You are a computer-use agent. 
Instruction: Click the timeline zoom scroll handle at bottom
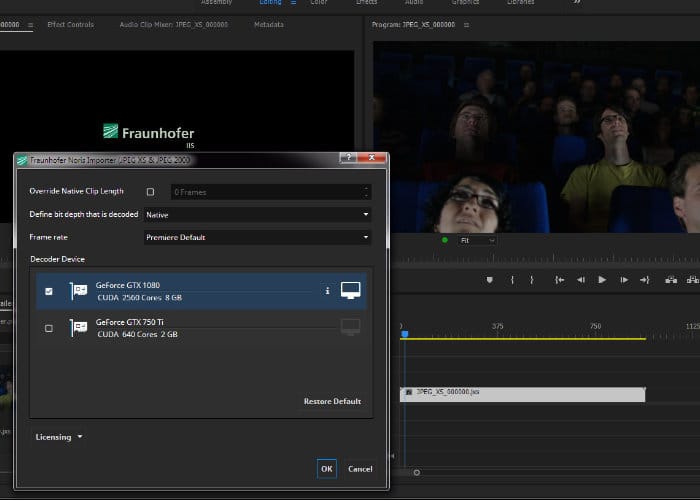(417, 472)
